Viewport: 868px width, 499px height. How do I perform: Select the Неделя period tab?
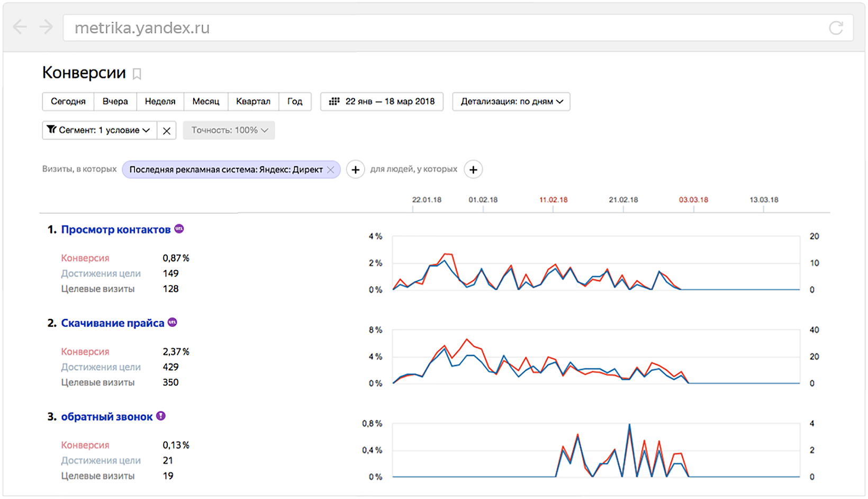[160, 102]
